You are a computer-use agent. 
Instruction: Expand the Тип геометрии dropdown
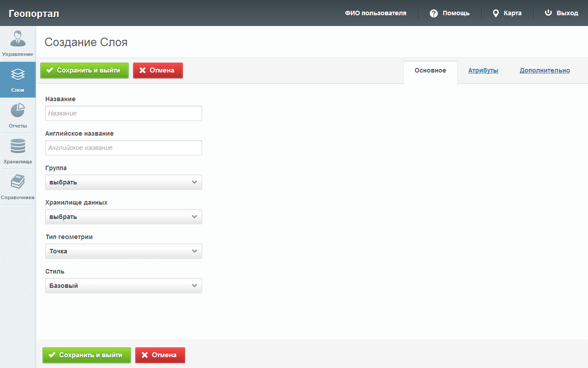pyautogui.click(x=123, y=251)
